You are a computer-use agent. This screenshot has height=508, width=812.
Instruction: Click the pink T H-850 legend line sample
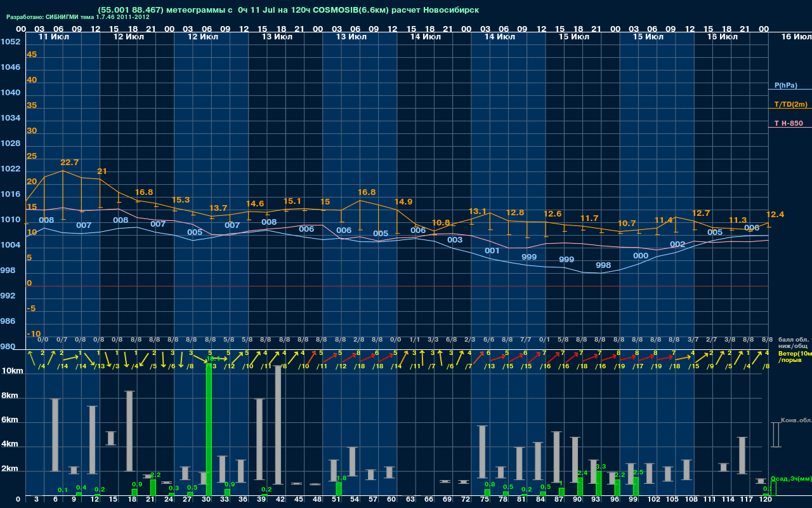click(x=790, y=128)
